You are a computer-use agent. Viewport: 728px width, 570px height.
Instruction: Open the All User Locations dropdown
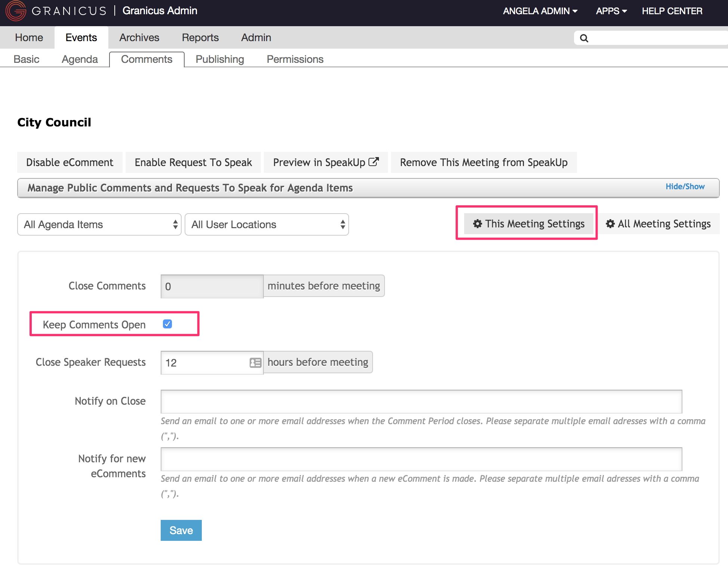pos(266,224)
